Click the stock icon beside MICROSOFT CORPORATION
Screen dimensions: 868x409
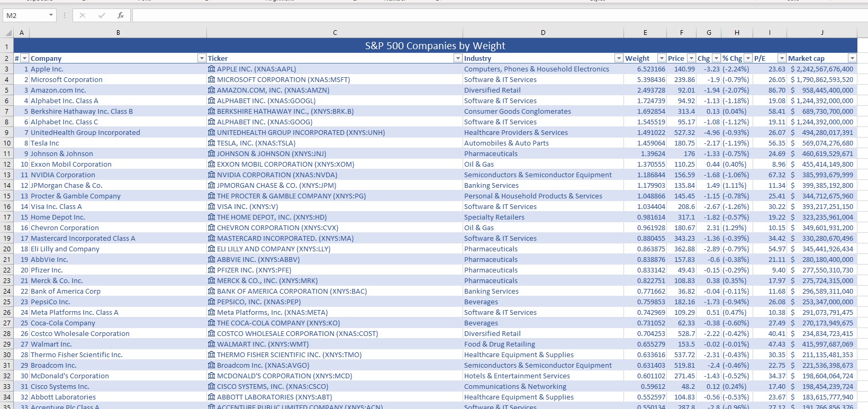(x=212, y=79)
